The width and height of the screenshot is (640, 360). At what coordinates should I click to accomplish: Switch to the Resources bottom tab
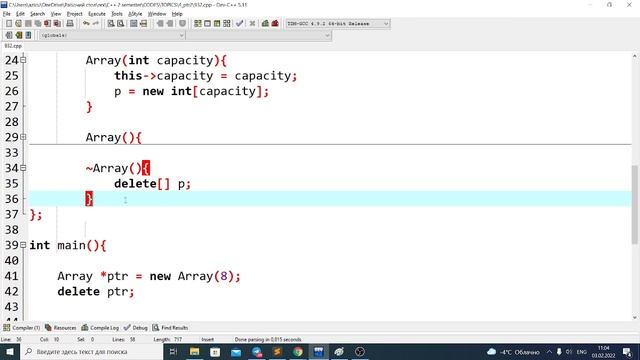60,328
